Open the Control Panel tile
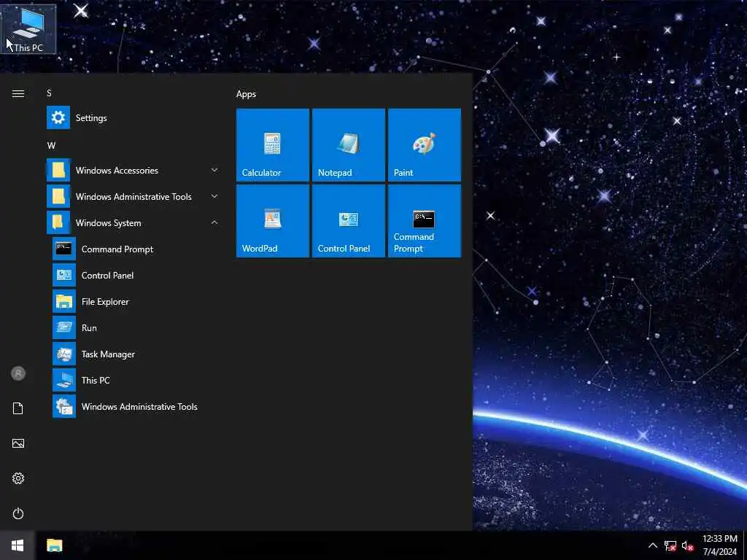The width and height of the screenshot is (747, 560). (x=348, y=221)
